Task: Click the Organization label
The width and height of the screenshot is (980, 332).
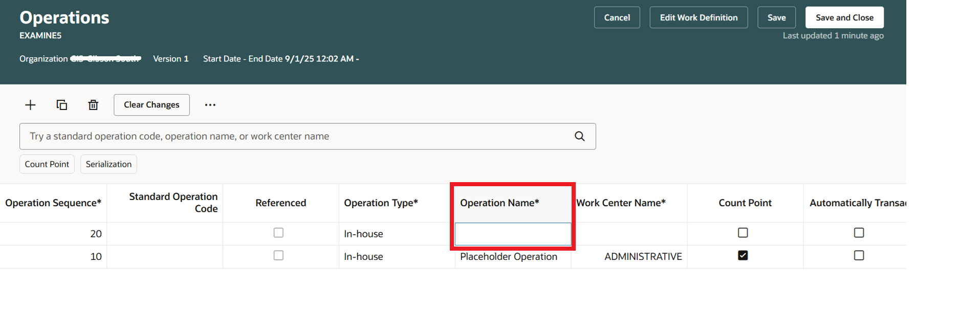Action: point(43,59)
